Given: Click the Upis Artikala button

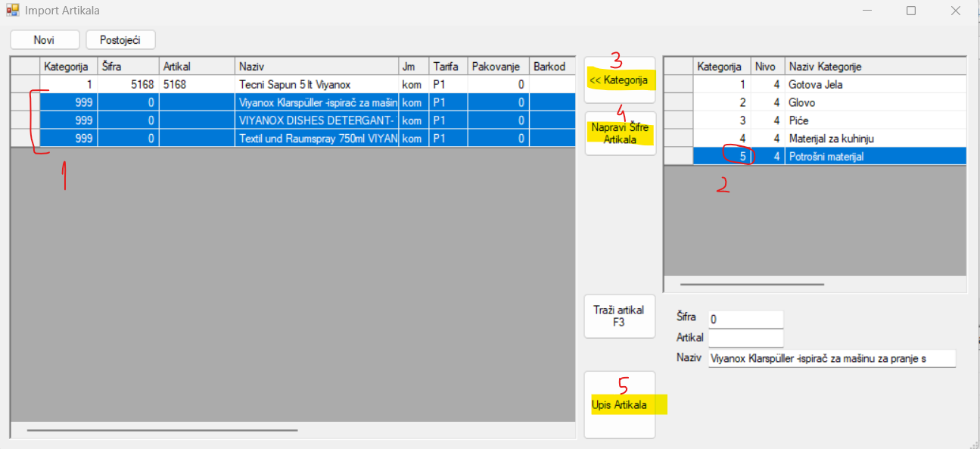Looking at the screenshot, I should click(620, 404).
